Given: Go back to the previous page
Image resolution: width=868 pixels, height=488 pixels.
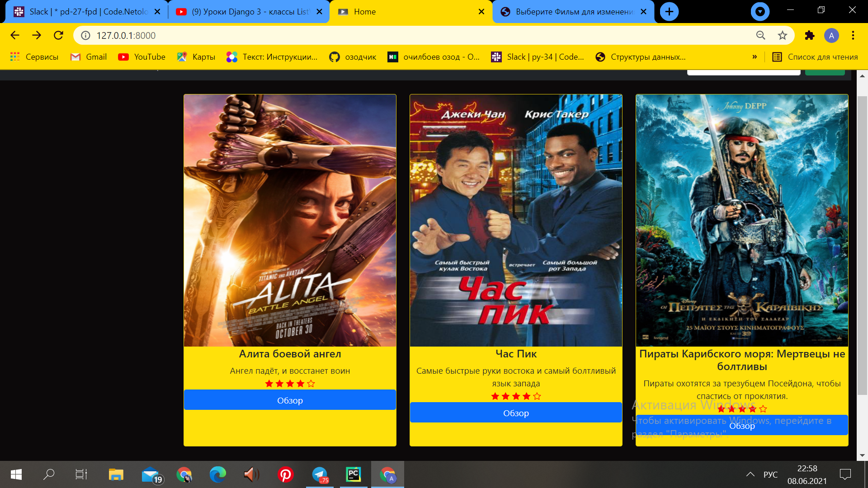Looking at the screenshot, I should (15, 35).
